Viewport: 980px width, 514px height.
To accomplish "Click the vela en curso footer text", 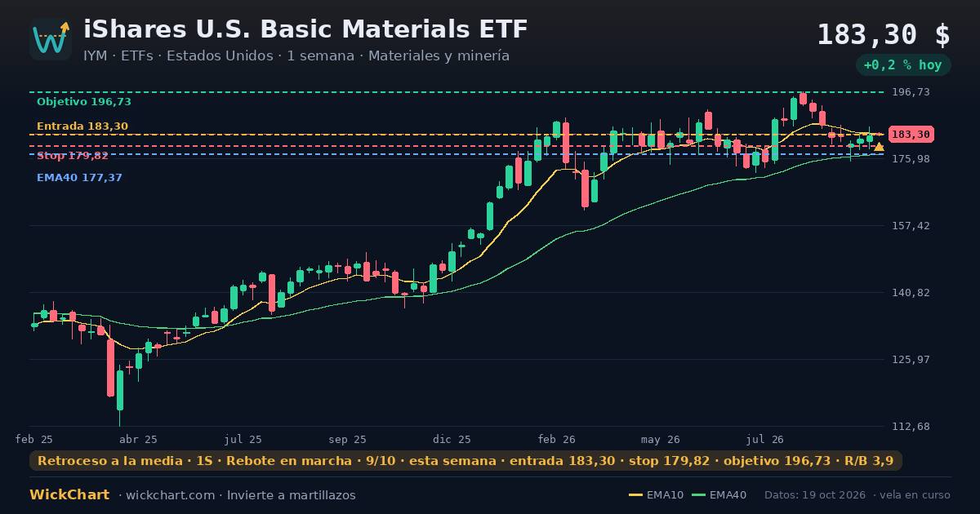I will coord(915,495).
